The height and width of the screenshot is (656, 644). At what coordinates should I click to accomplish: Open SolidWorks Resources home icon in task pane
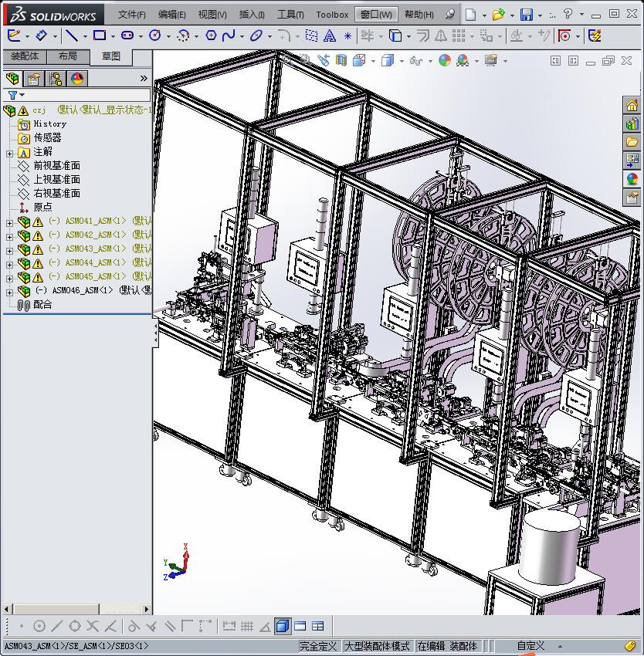point(632,105)
